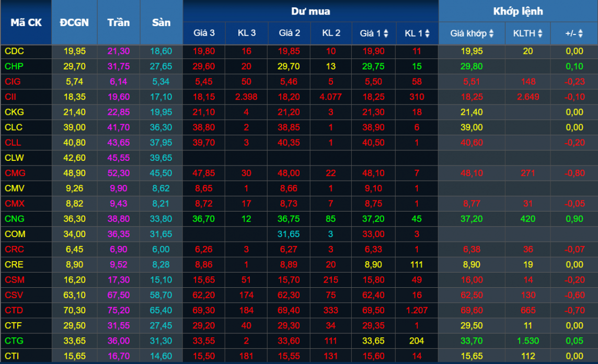
Task: Select stock code CTG
Action: click(x=14, y=340)
